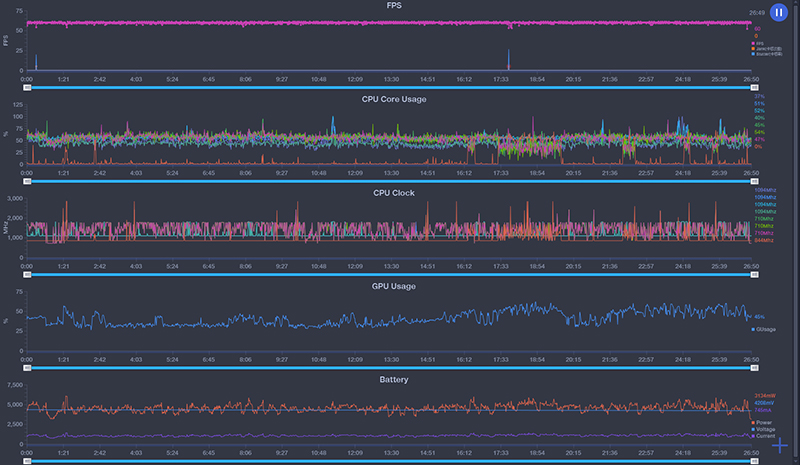Image resolution: width=800 pixels, height=465 pixels.
Task: Click CPU Core Usage left range handle
Action: [28, 181]
